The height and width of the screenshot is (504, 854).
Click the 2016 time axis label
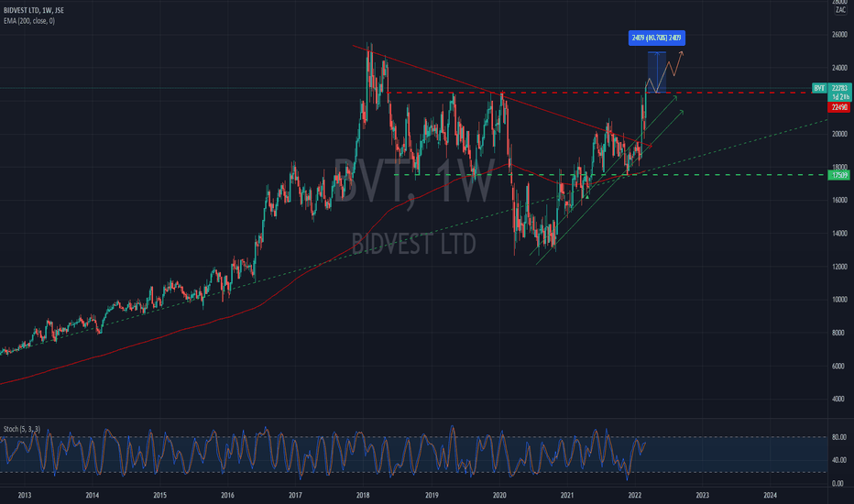point(227,495)
